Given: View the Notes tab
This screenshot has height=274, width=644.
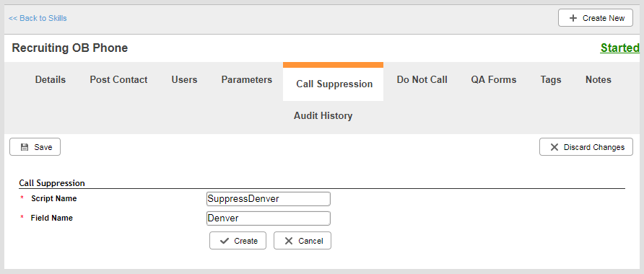Looking at the screenshot, I should tap(598, 79).
